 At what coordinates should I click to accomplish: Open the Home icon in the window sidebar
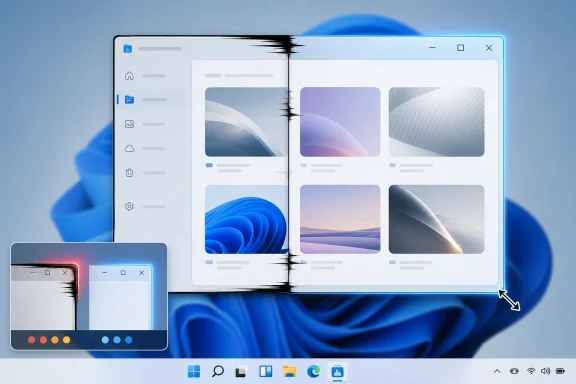(129, 76)
